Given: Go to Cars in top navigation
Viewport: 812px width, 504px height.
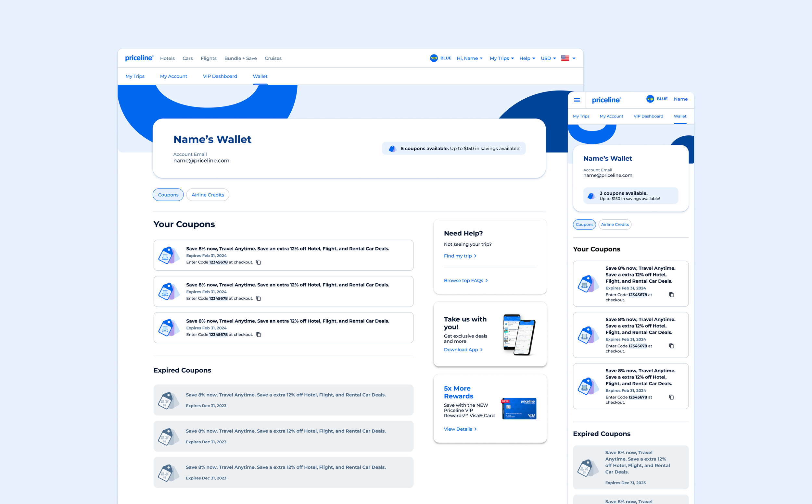Looking at the screenshot, I should [188, 58].
